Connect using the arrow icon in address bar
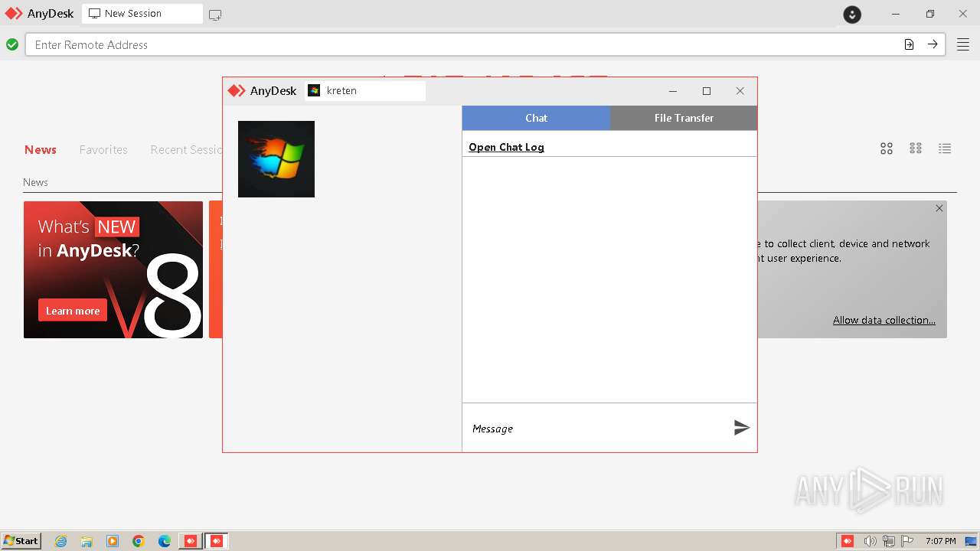The height and width of the screenshot is (551, 980). coord(933,44)
